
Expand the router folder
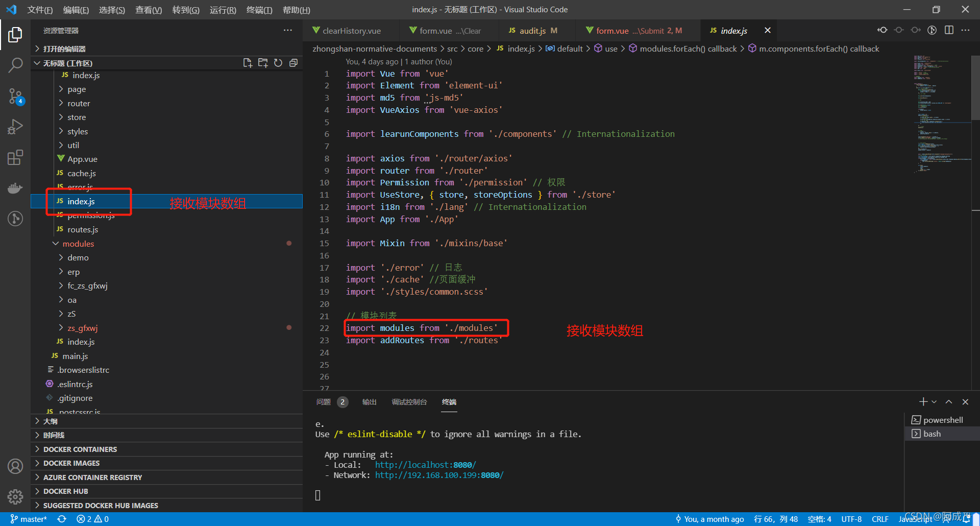click(x=79, y=103)
